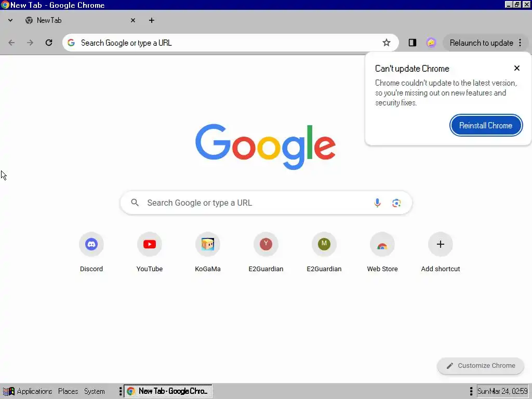532x399 pixels.
Task: Restore down the Chrome window
Action: coord(516,5)
